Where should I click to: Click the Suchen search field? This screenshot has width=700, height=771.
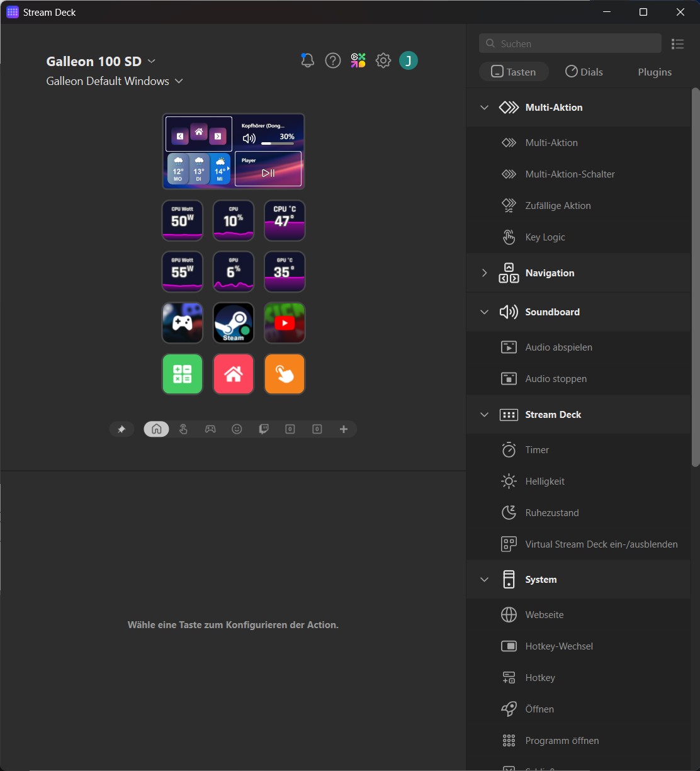(x=570, y=43)
